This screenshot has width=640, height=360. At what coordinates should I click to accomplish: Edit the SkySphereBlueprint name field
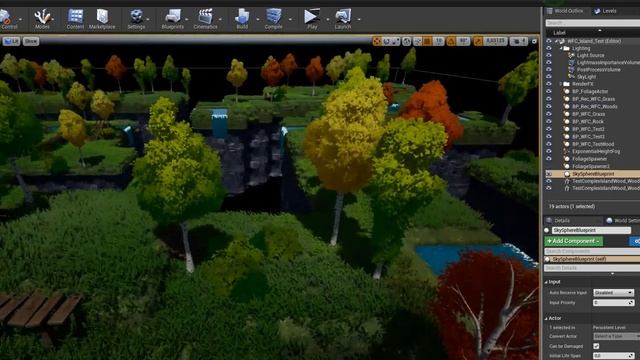[591, 230]
